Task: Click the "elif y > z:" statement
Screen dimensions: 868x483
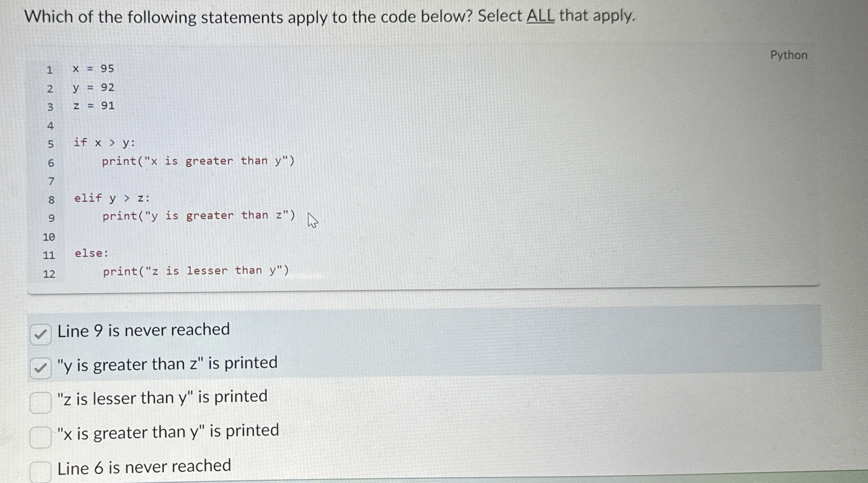Action: 111,198
